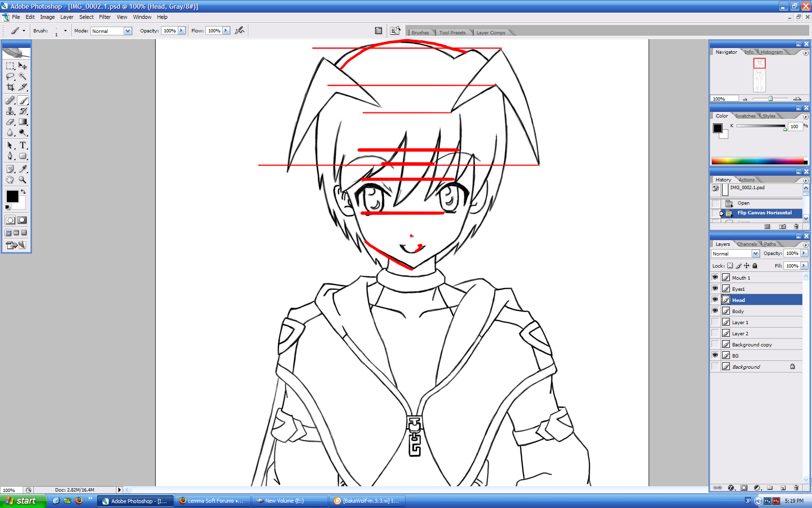
Task: Open Lemma Soft Forums taskbar button
Action: pos(212,501)
